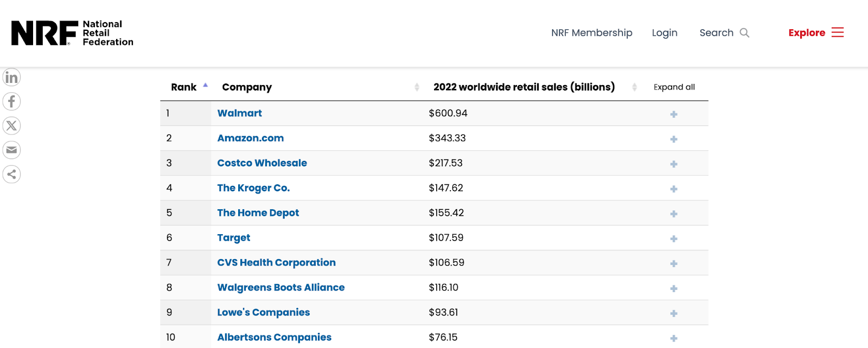Go to NRF home via logo
The image size is (868, 348).
[72, 33]
